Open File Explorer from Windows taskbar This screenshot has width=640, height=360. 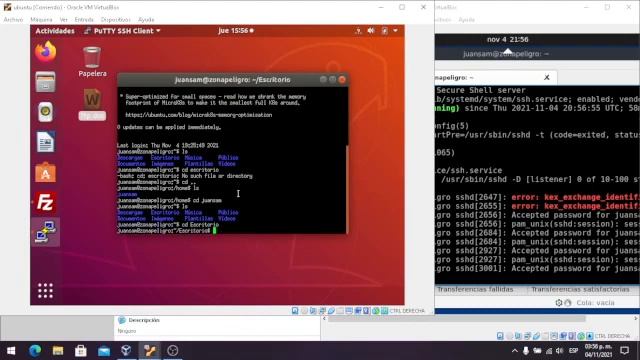(x=58, y=351)
